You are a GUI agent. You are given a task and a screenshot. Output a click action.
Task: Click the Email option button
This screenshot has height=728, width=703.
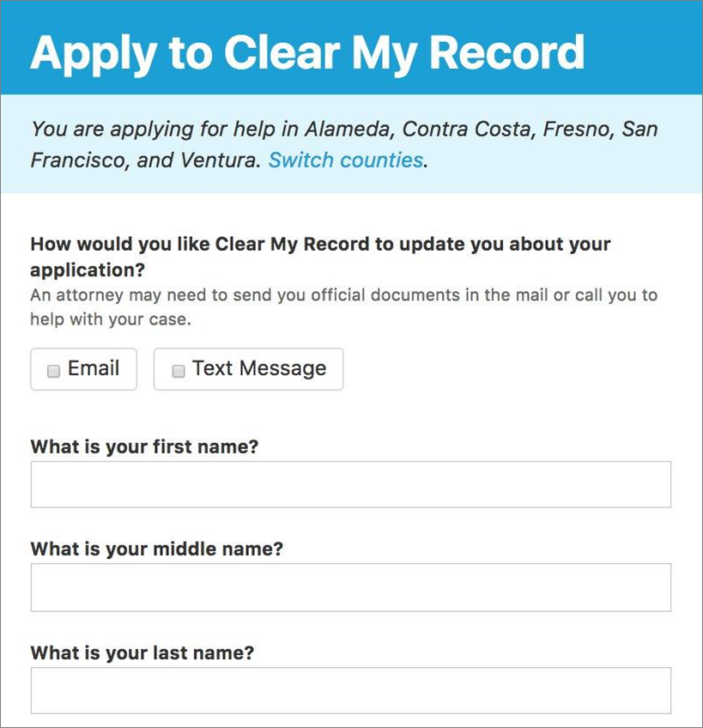pos(83,369)
